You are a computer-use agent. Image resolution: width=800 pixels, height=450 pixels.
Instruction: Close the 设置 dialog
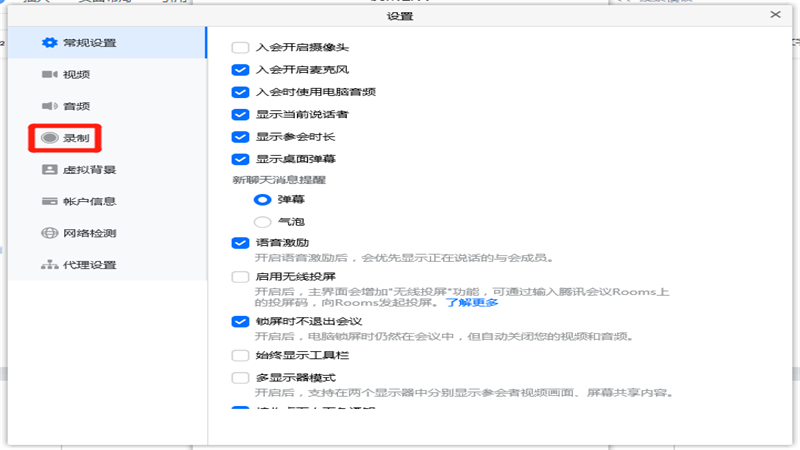tap(776, 15)
